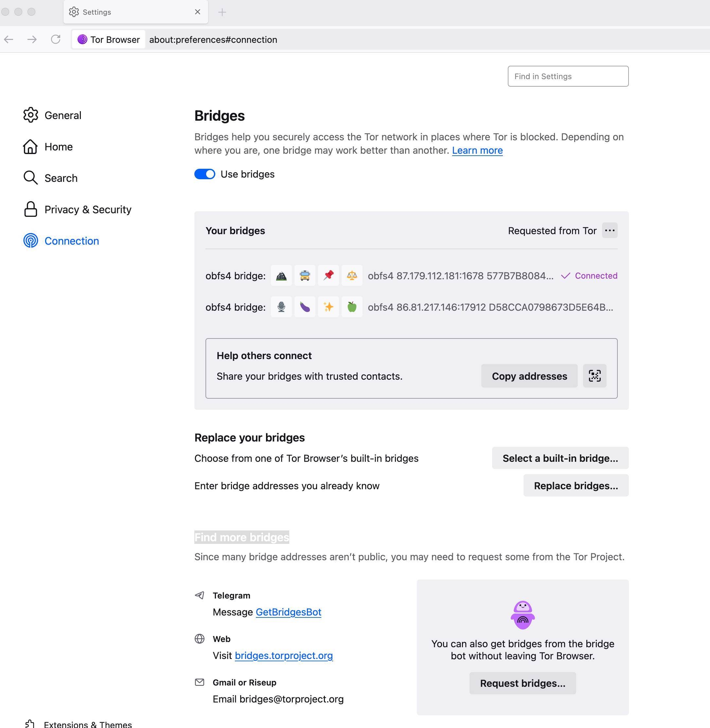Click the Telegram paper plane icon
The height and width of the screenshot is (728, 710).
coord(200,595)
